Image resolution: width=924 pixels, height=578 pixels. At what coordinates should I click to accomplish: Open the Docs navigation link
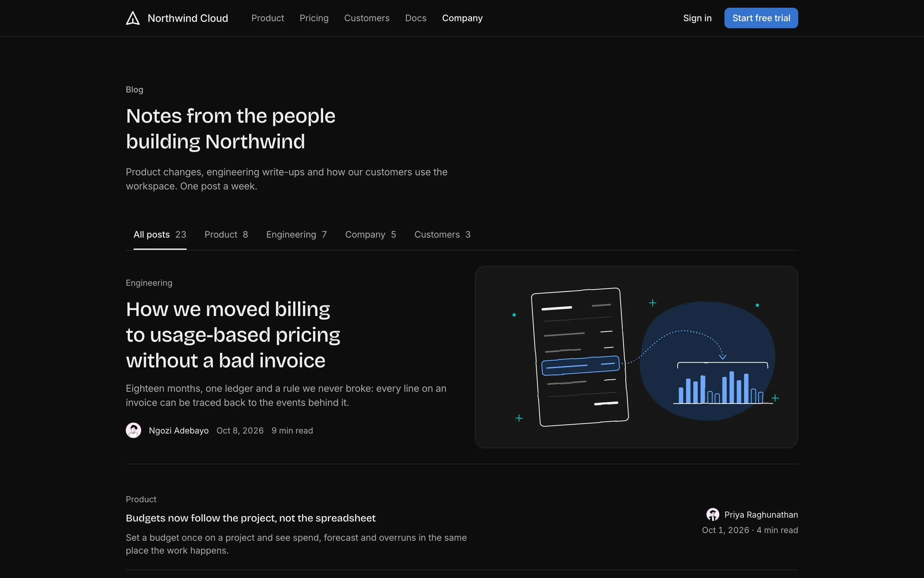415,18
